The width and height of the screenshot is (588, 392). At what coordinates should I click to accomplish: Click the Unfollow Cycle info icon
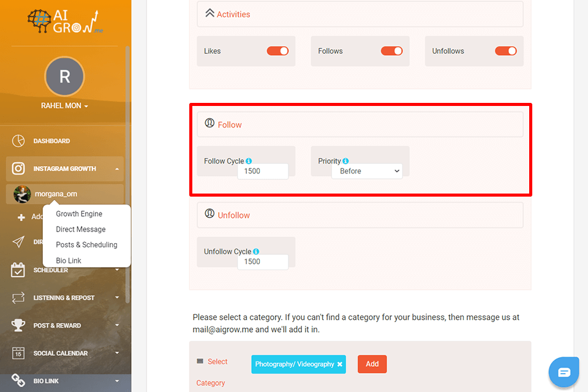point(256,251)
